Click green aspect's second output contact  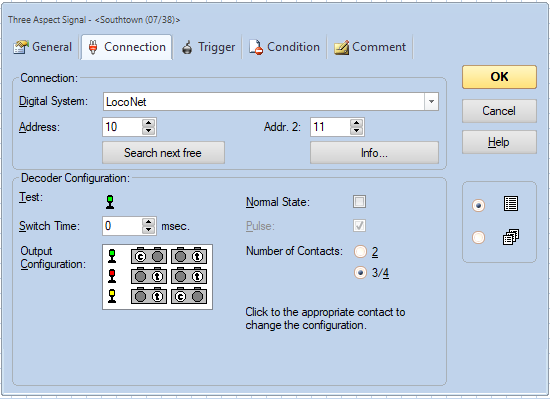(x=157, y=257)
